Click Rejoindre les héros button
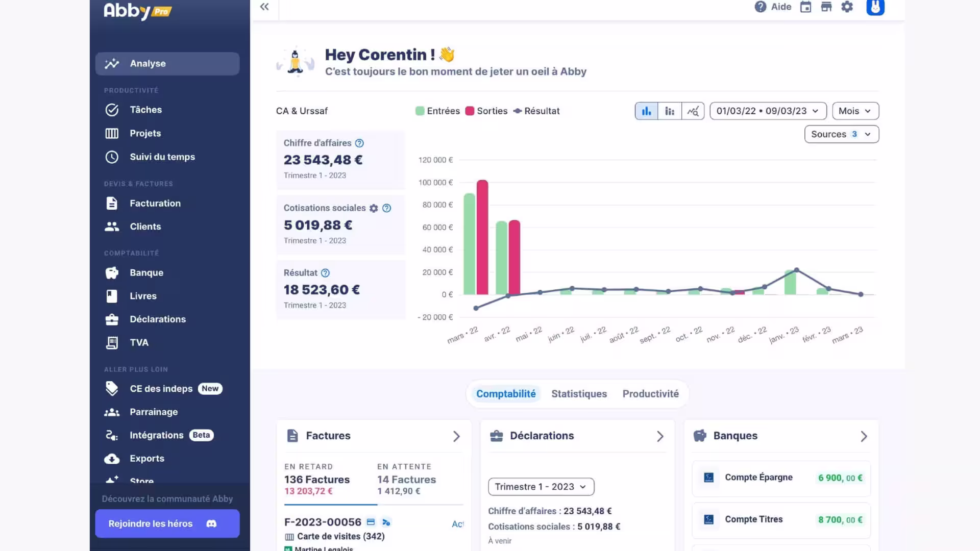Viewport: 980px width, 551px height. [167, 523]
